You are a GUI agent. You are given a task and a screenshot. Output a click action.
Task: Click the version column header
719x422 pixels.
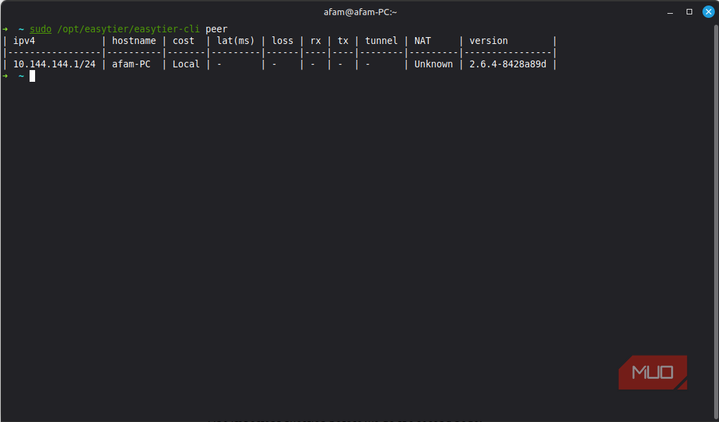click(x=489, y=41)
